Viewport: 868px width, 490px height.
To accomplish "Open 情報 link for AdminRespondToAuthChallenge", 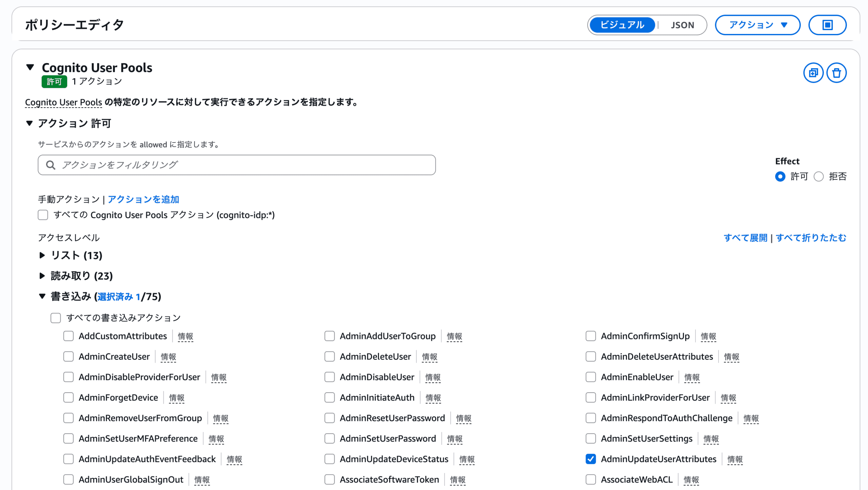I will tap(751, 418).
